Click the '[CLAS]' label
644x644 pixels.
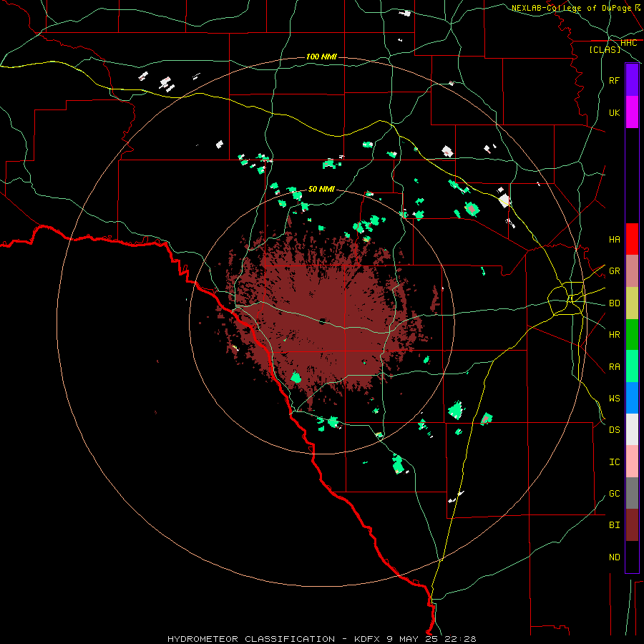click(x=605, y=49)
